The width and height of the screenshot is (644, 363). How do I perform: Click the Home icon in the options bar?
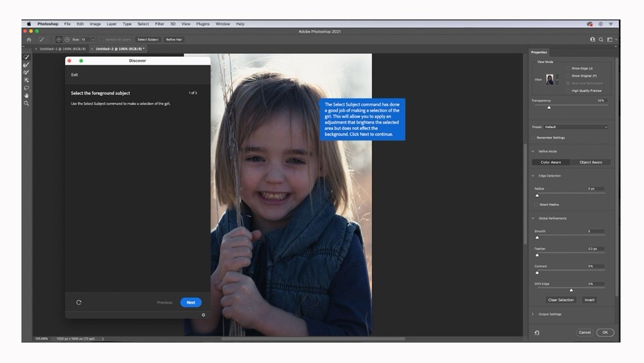28,39
